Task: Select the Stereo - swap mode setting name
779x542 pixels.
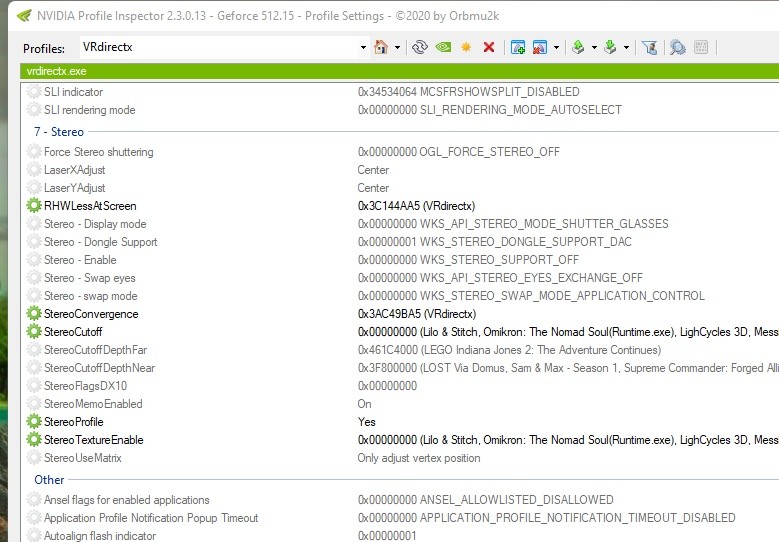Action: pos(90,296)
